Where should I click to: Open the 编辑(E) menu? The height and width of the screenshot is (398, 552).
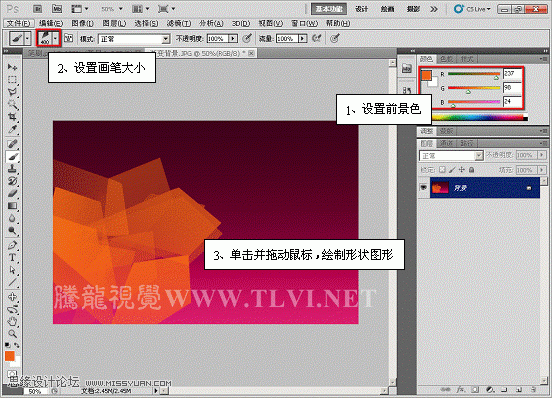[x=51, y=24]
